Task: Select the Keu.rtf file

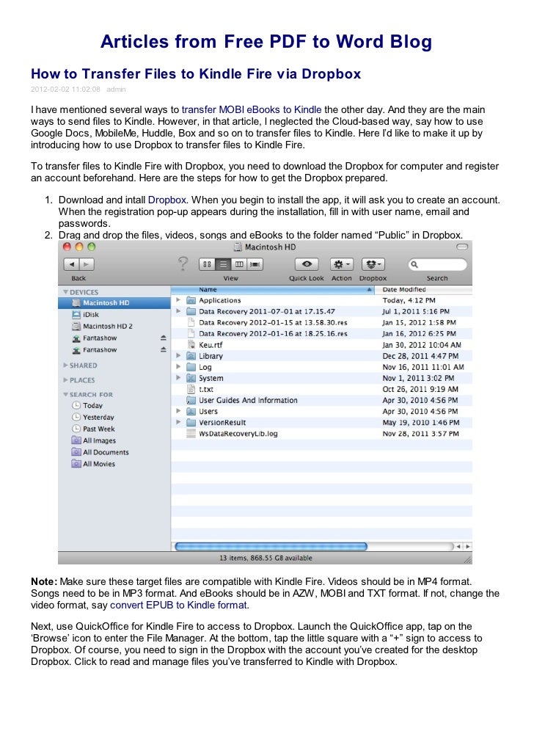Action: coord(321,345)
